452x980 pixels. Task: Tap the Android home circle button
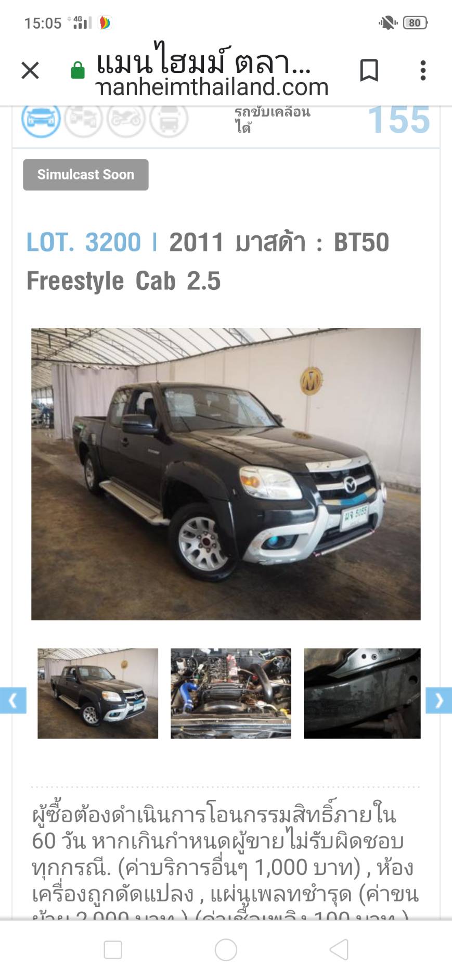pyautogui.click(x=226, y=950)
